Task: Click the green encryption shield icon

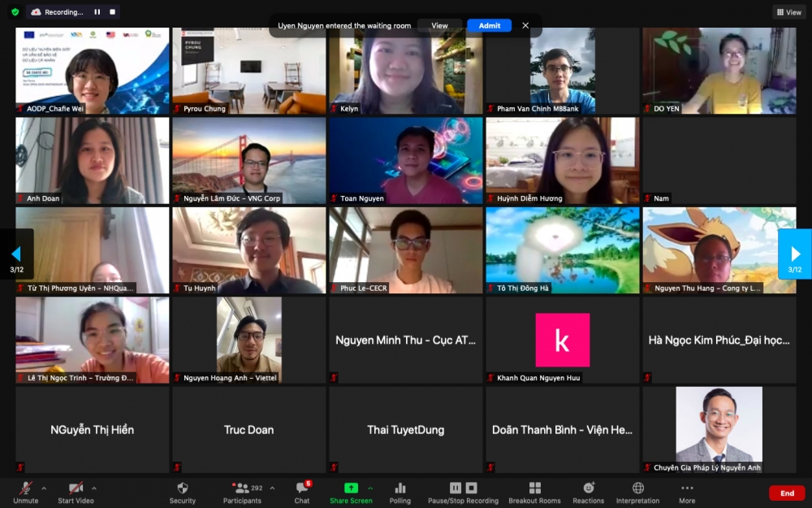Action: (15, 12)
